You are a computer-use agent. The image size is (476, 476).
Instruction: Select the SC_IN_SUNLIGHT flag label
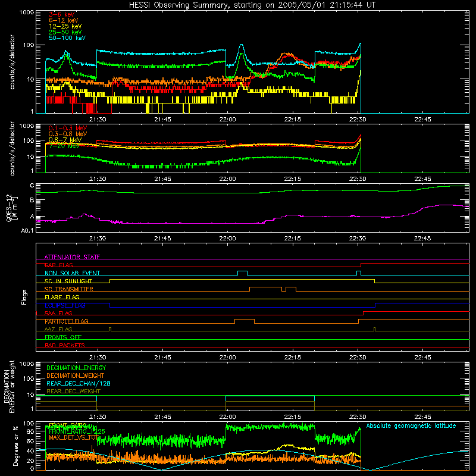click(x=68, y=281)
